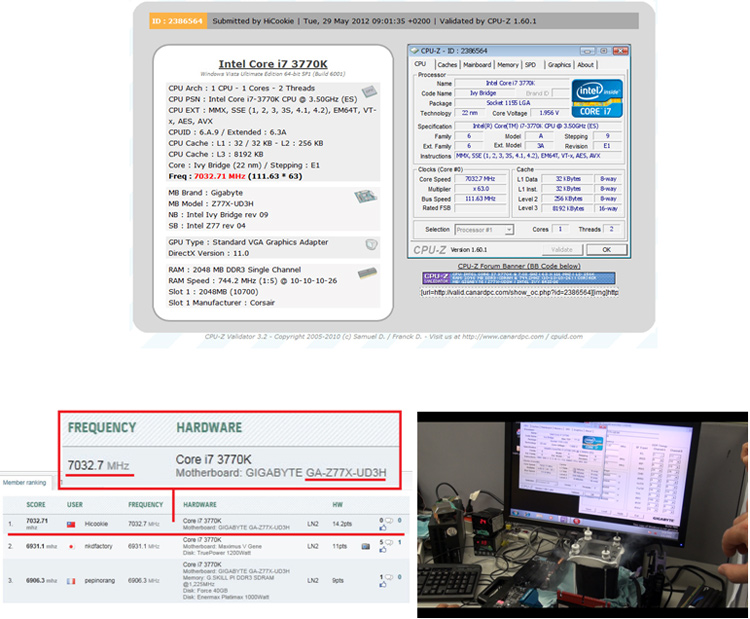750x619 pixels.
Task: Click the Bus Speed 111.63 MHz field
Action: click(480, 199)
